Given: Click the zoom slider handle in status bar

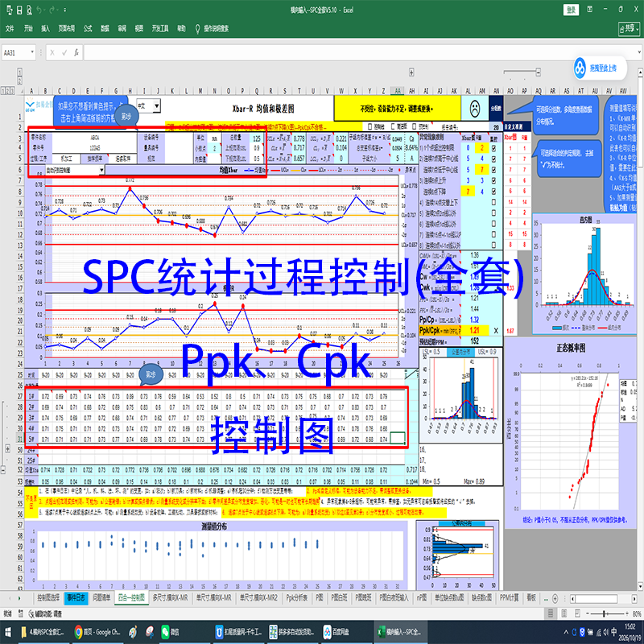Looking at the screenshot, I should pyautogui.click(x=605, y=614).
